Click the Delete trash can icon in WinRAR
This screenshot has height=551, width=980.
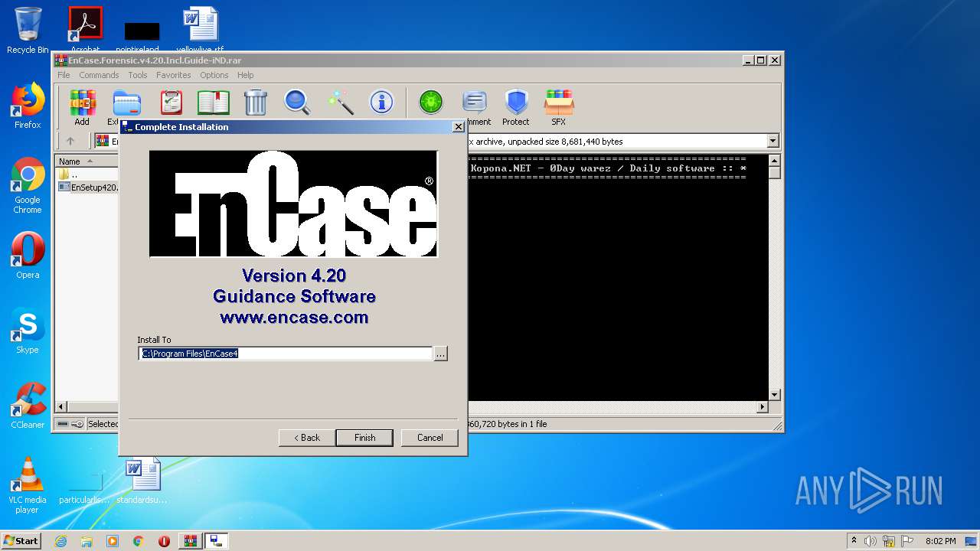point(255,102)
